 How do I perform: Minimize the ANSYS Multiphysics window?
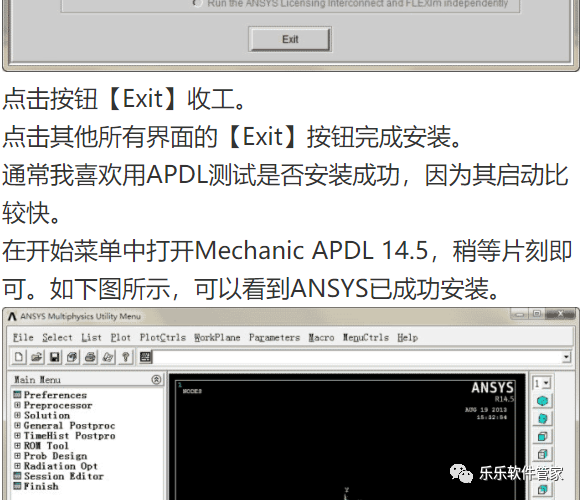tap(520, 314)
